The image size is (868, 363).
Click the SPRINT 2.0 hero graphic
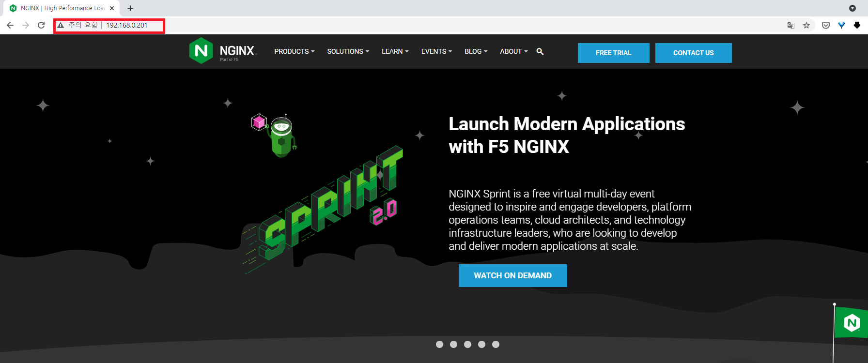[x=323, y=210]
